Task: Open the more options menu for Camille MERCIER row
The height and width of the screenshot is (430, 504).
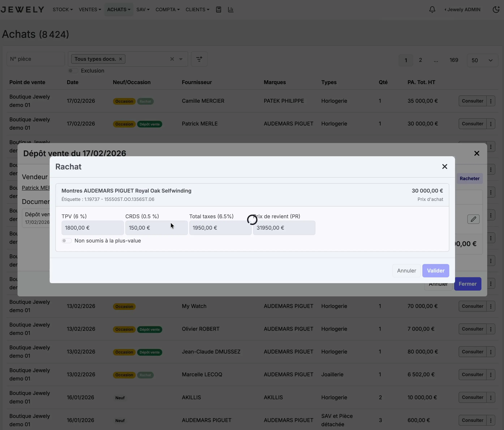Action: (491, 101)
